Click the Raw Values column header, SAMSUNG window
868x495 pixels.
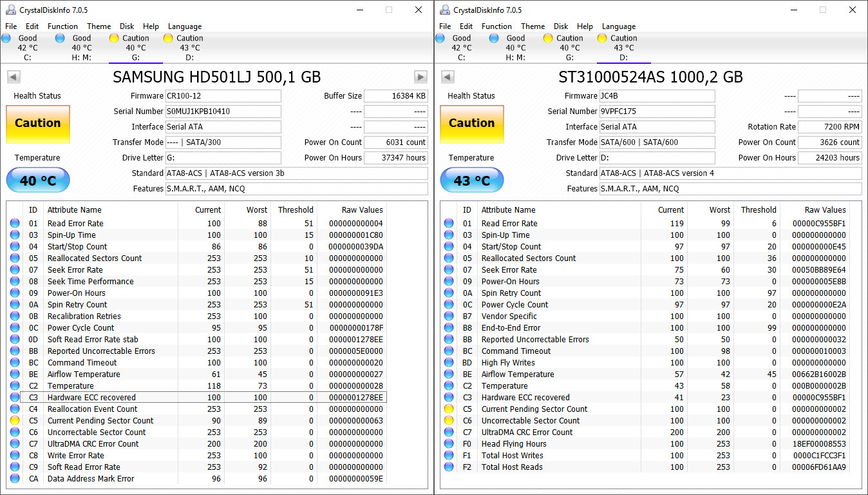coord(353,210)
